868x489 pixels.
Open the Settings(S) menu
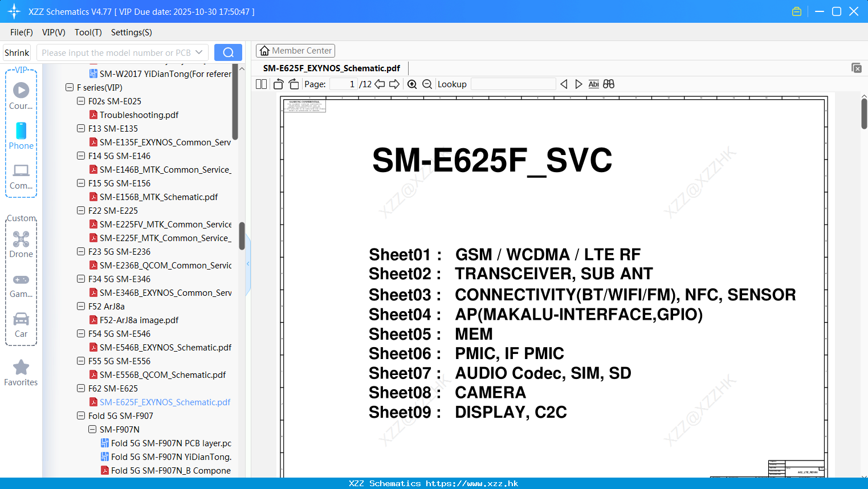tap(132, 32)
